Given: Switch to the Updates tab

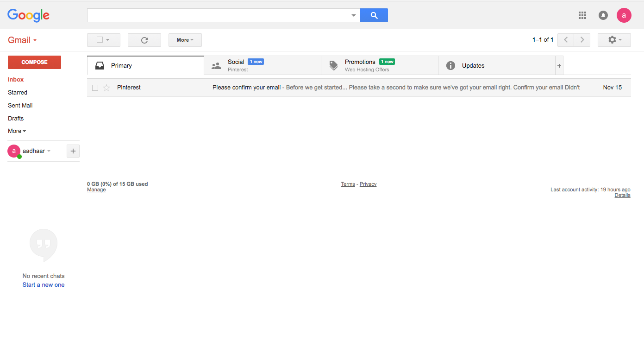Looking at the screenshot, I should point(497,65).
